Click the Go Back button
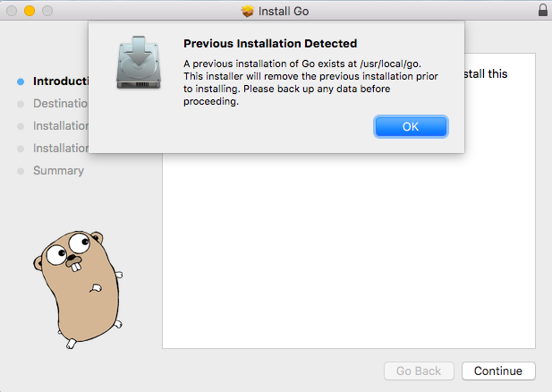This screenshot has height=392, width=552. click(x=419, y=371)
